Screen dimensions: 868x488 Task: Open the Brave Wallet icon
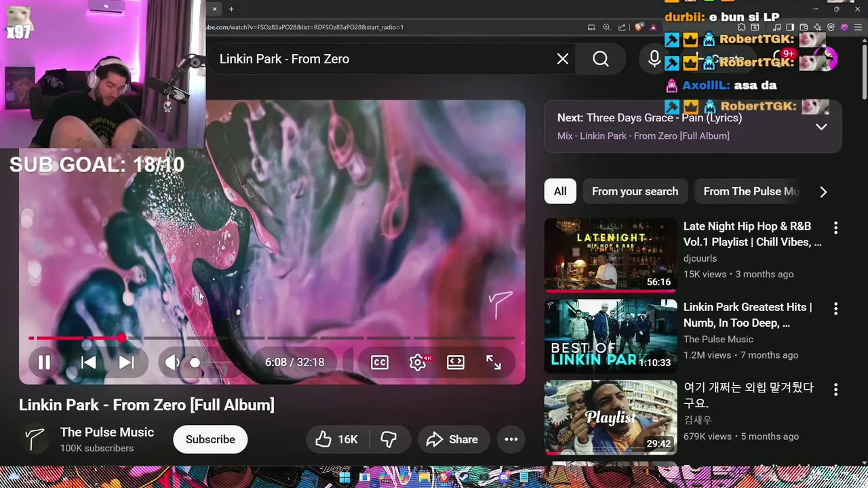point(804,27)
